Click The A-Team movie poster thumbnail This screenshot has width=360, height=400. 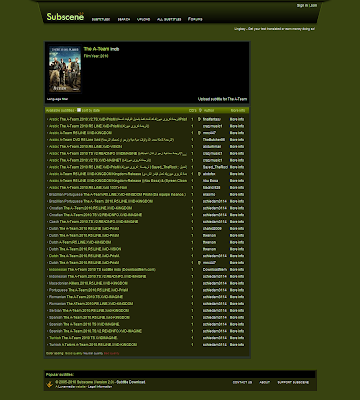[x=65, y=69]
